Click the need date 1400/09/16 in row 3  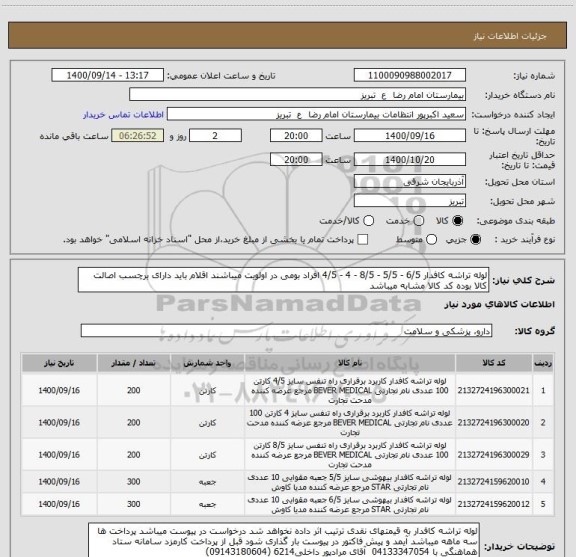(59, 454)
